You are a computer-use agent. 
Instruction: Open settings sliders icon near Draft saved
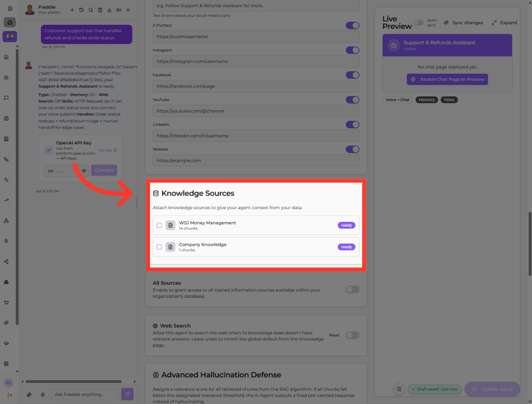pyautogui.click(x=399, y=389)
